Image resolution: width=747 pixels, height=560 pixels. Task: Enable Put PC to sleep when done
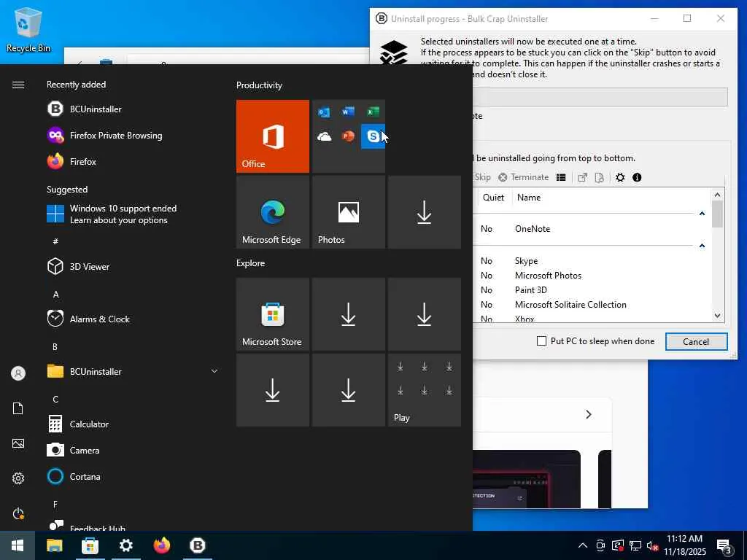click(x=542, y=341)
